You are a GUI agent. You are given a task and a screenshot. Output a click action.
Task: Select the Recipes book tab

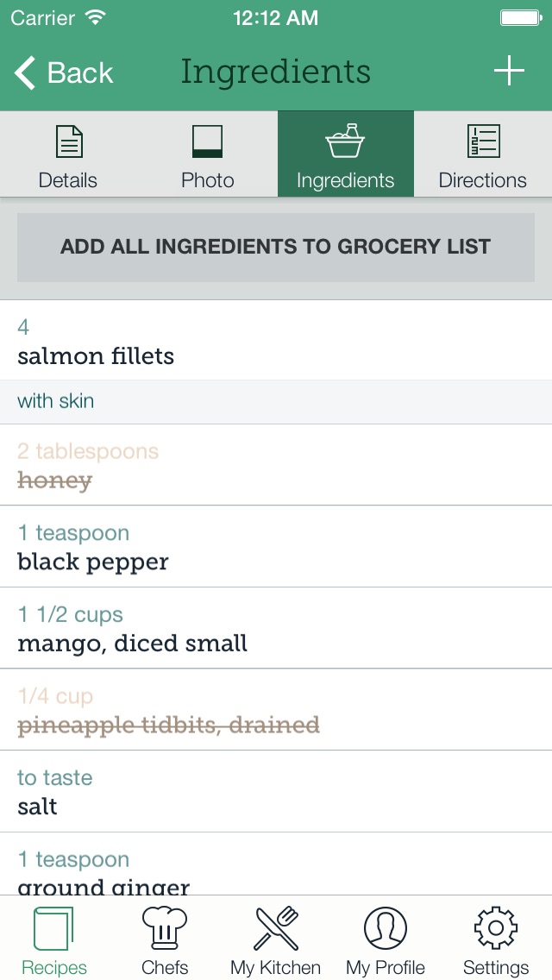click(x=54, y=939)
